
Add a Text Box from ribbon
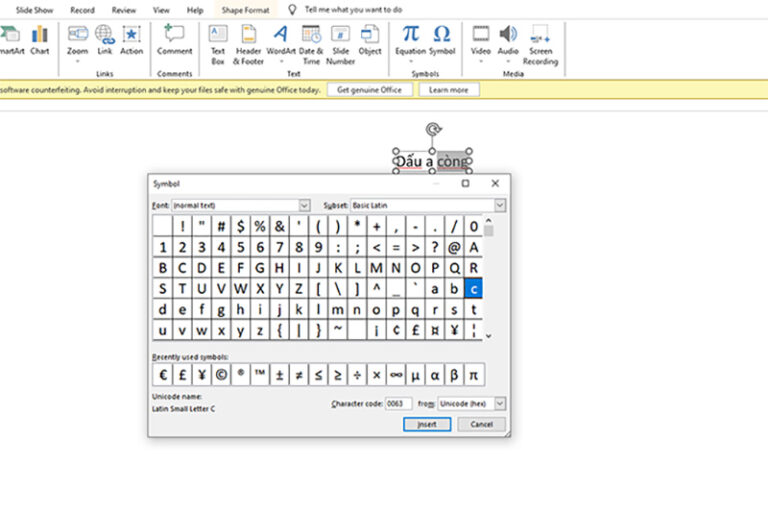(x=218, y=44)
